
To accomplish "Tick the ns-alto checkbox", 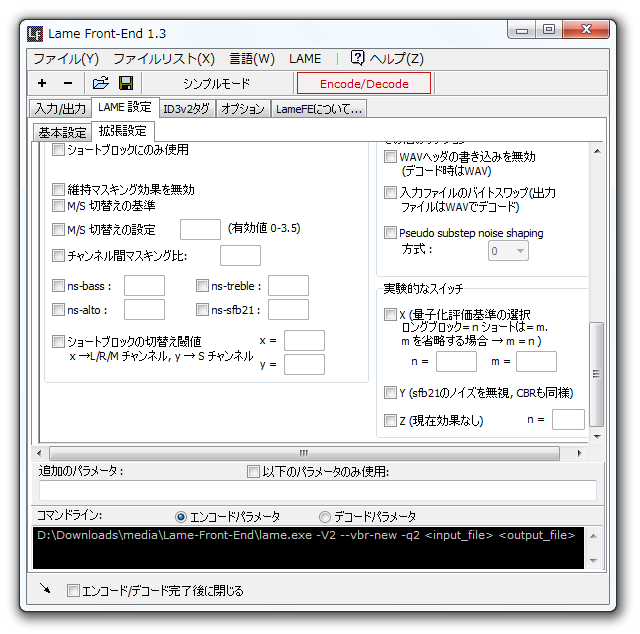I will click(58, 309).
